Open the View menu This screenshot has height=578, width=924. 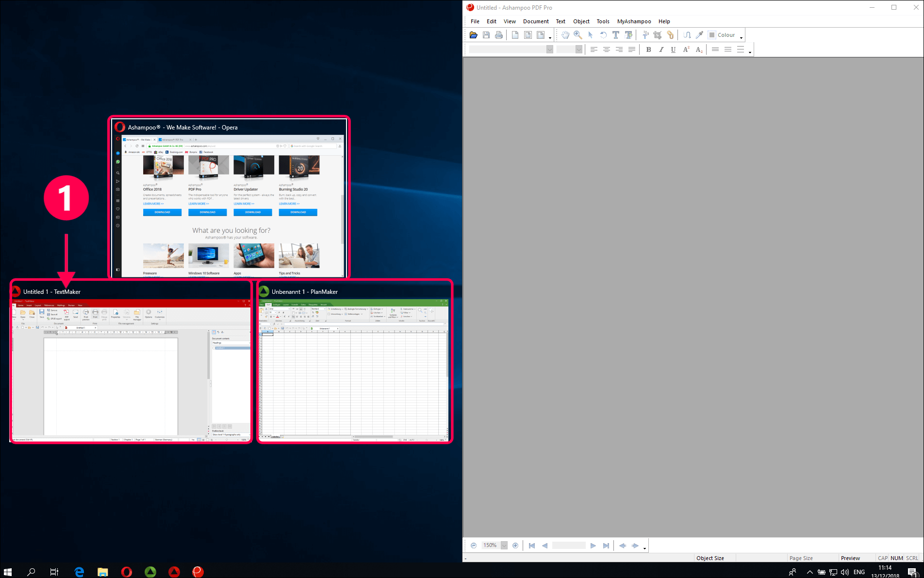[510, 21]
